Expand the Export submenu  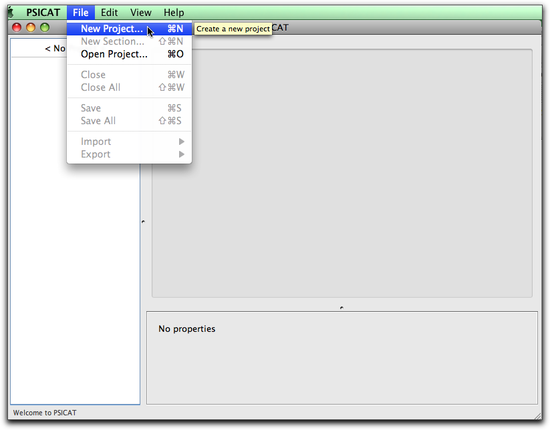pos(129,154)
